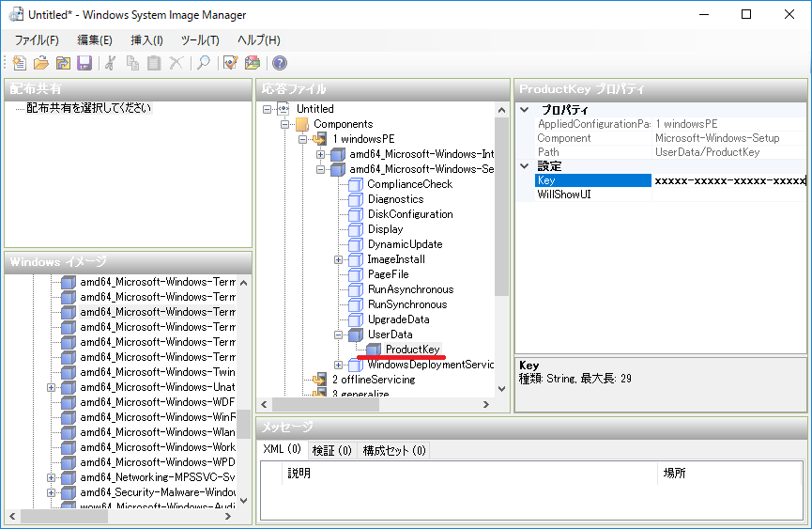This screenshot has width=812, height=529.
Task: Click the amd64_Networking-MPSSVC-Sv component icon
Action: click(x=69, y=477)
